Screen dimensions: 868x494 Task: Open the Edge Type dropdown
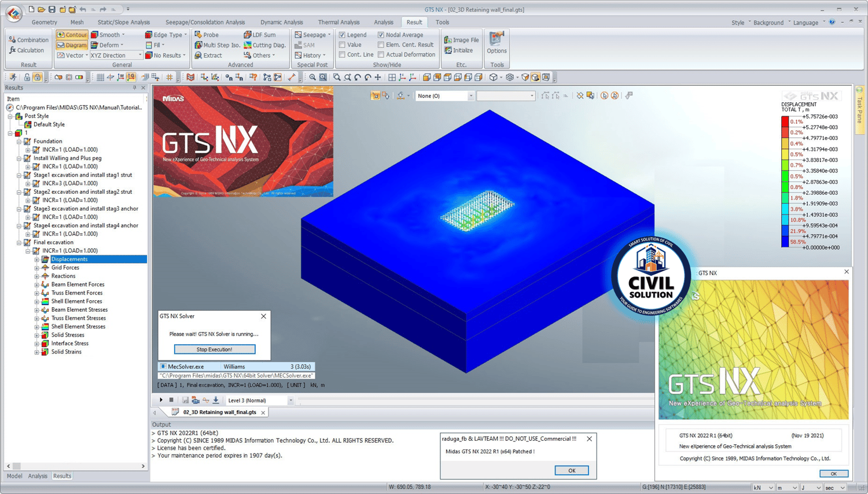pyautogui.click(x=166, y=35)
